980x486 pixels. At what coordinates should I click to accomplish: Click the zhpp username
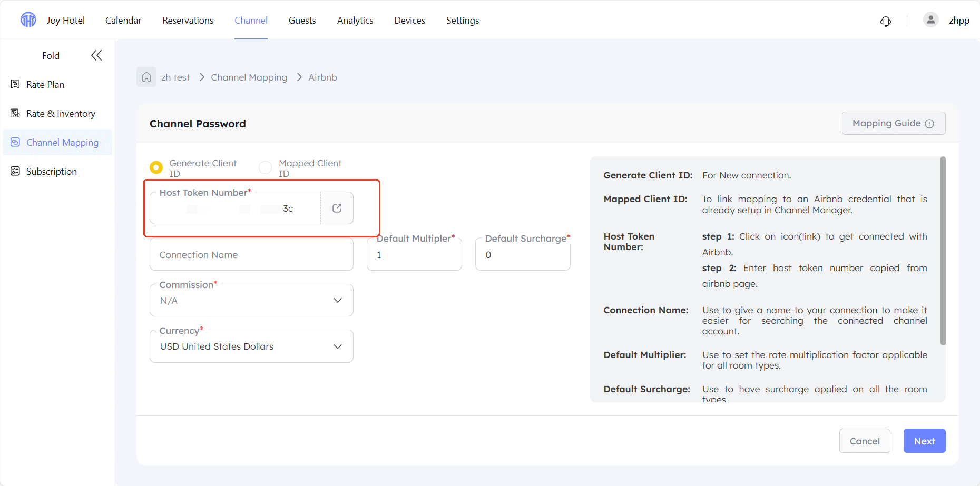click(959, 21)
